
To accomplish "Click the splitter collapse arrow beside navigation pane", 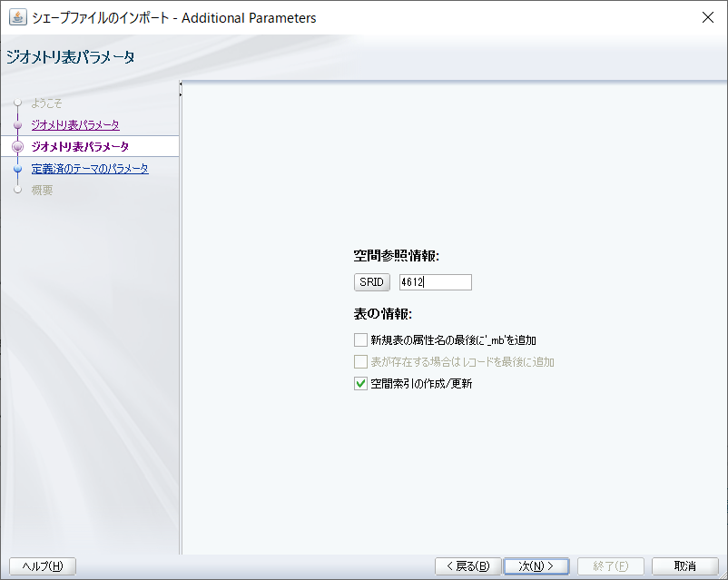I will 181,84.
